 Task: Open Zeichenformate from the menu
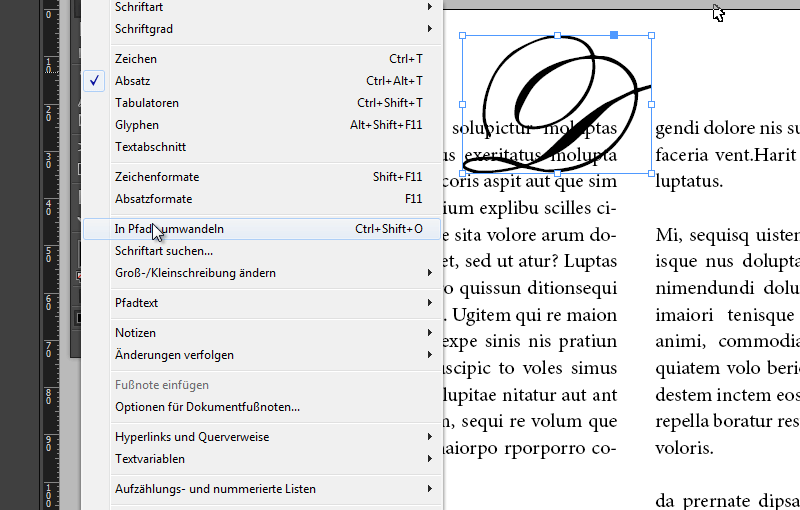pyautogui.click(x=262, y=177)
